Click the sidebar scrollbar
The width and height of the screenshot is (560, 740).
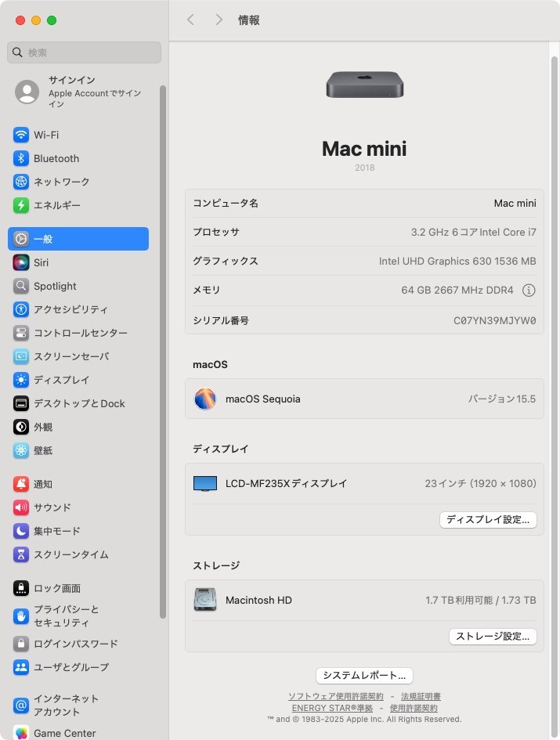pyautogui.click(x=163, y=352)
